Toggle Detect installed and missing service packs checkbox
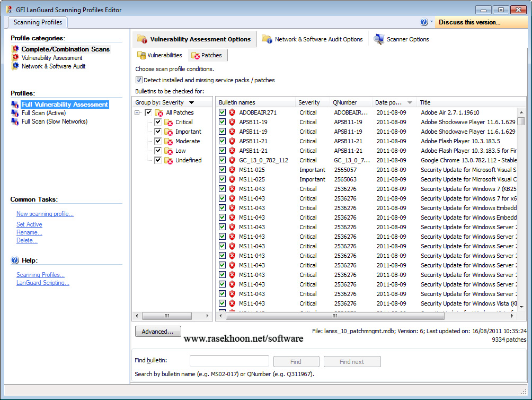Viewport: 532px width, 400px height. click(x=139, y=80)
